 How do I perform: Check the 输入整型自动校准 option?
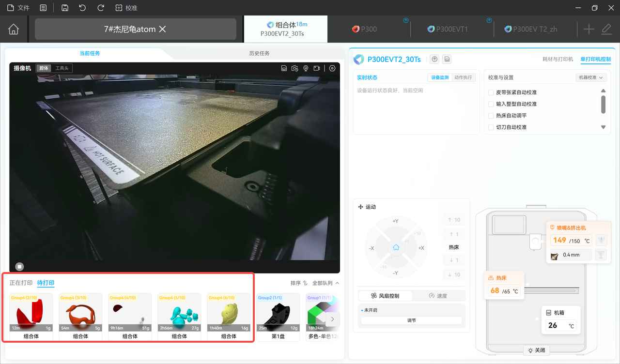491,104
